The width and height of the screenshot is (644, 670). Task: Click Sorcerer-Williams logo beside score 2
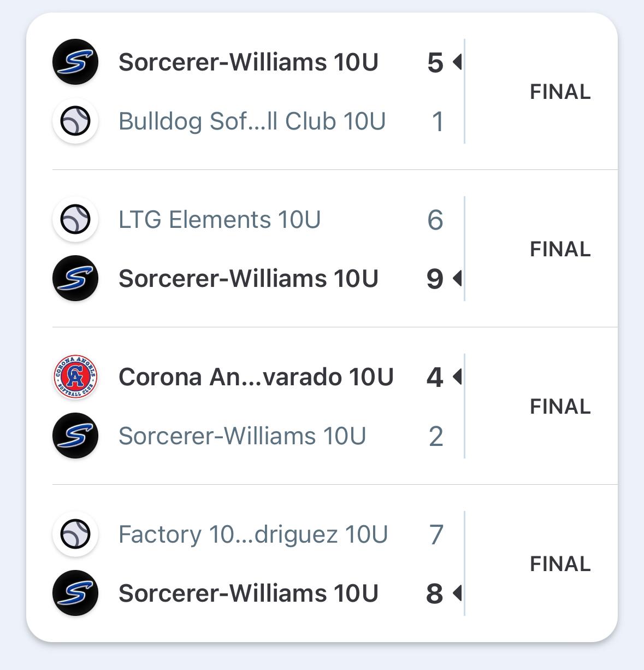point(75,436)
